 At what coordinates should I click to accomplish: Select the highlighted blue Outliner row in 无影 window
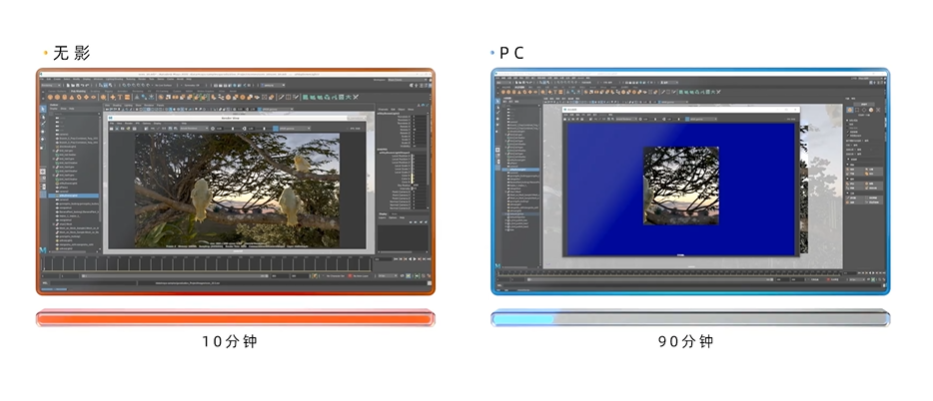(74, 195)
